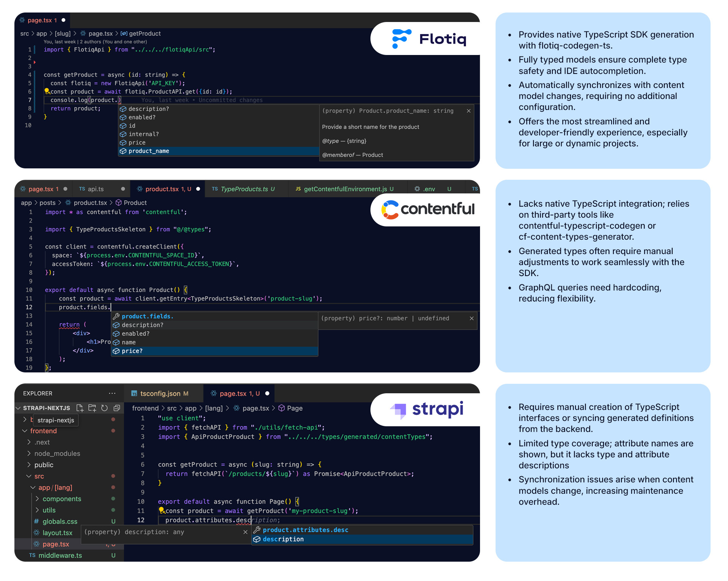Screen dimensions: 728x581
Task: Click the Strapi logo
Action: 427,410
